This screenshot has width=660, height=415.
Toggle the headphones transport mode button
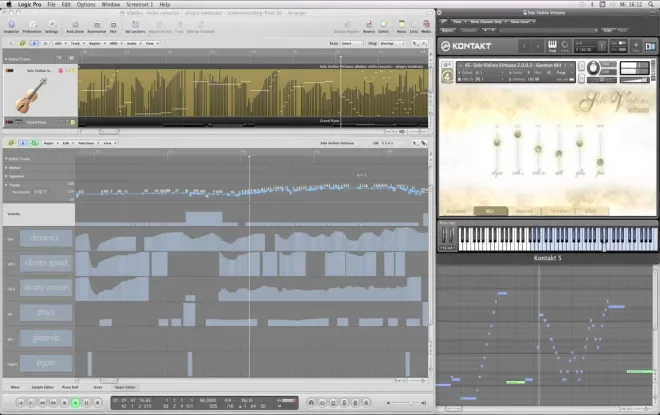[x=311, y=403]
